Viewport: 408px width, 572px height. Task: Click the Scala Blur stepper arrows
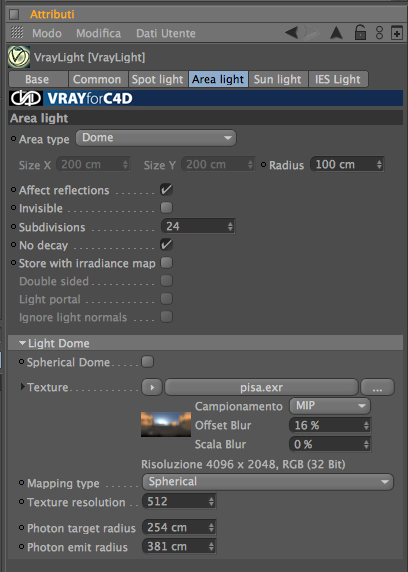(366, 444)
